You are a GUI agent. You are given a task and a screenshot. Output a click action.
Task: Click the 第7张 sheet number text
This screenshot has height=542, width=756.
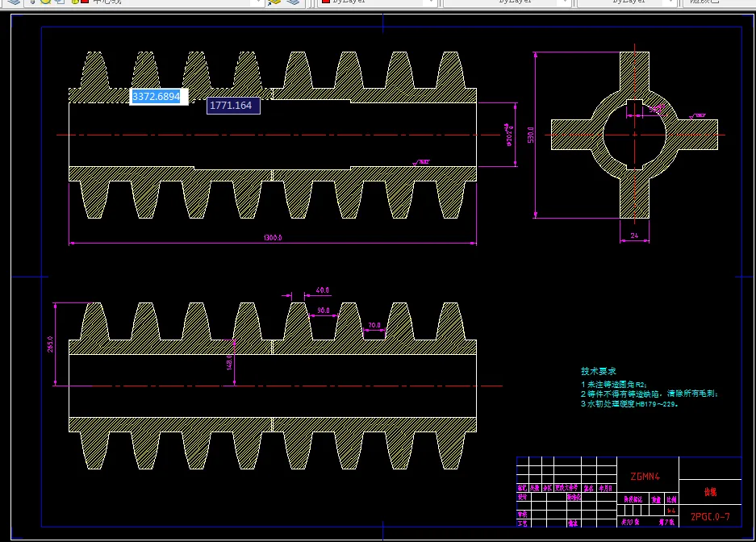coord(666,522)
